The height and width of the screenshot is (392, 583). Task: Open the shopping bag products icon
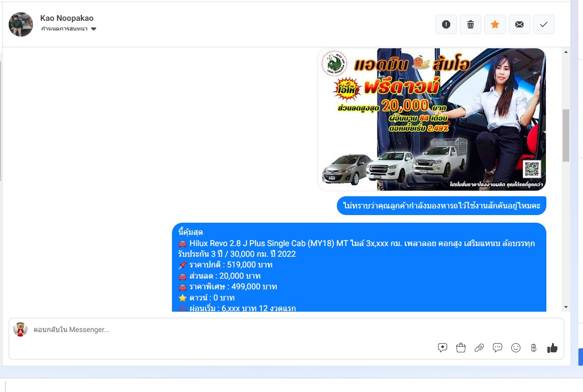[x=461, y=348]
